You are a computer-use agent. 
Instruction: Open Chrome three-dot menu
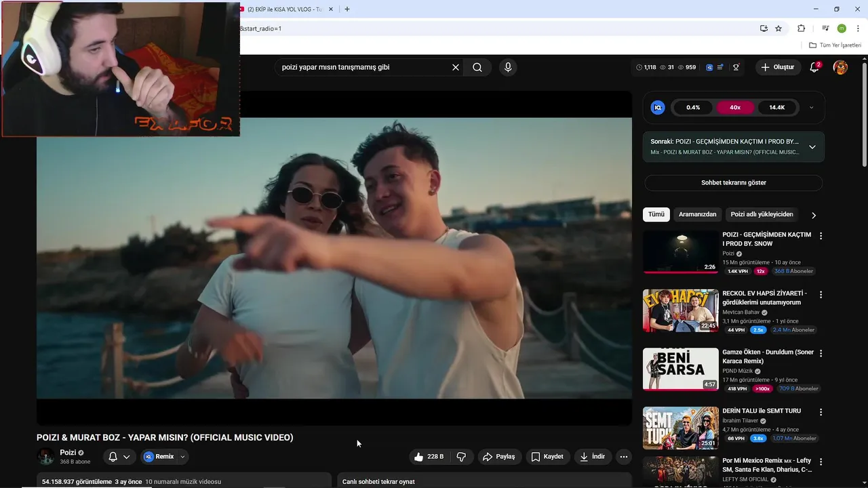[858, 28]
